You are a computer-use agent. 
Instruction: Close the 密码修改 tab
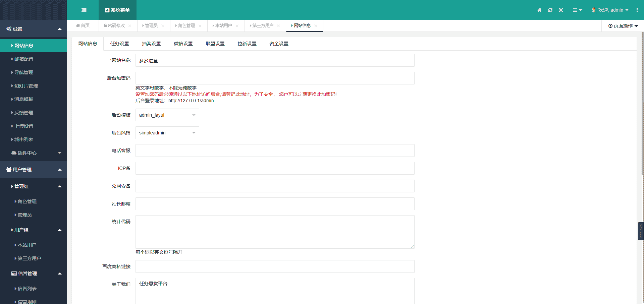click(x=130, y=26)
